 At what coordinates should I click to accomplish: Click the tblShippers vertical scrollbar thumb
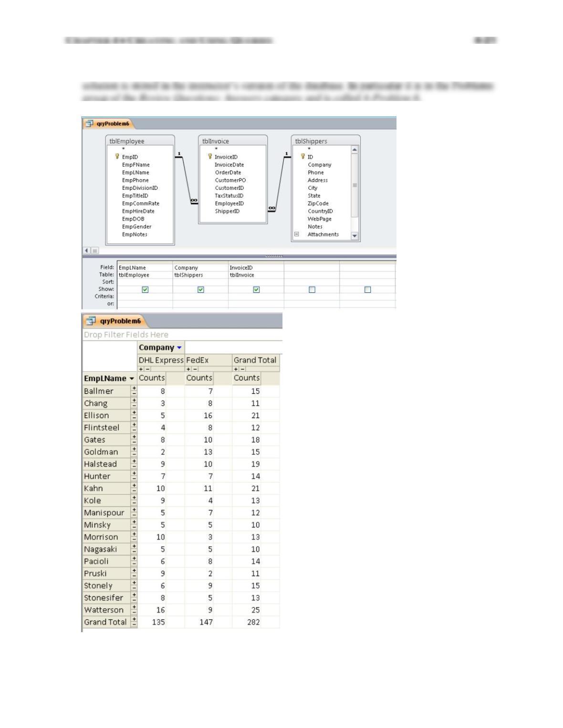[x=354, y=185]
